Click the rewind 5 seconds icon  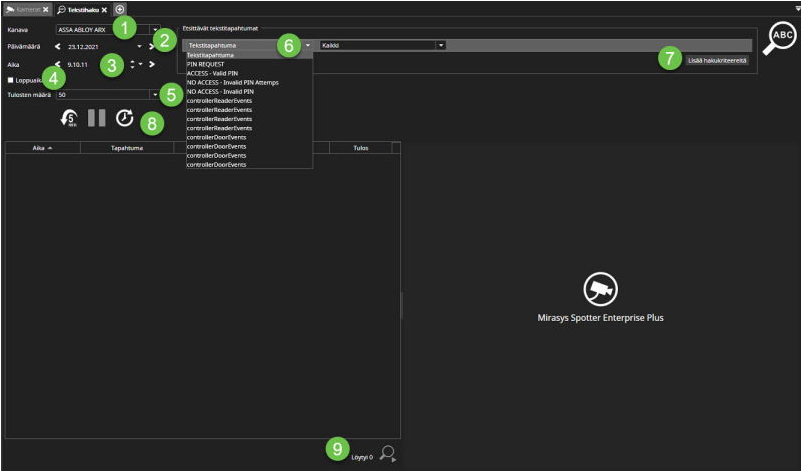pos(69,118)
